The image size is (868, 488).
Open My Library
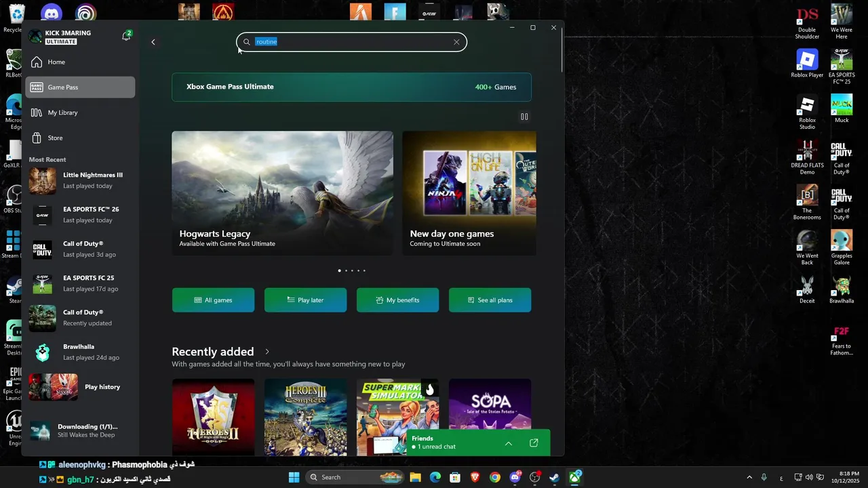pos(80,113)
